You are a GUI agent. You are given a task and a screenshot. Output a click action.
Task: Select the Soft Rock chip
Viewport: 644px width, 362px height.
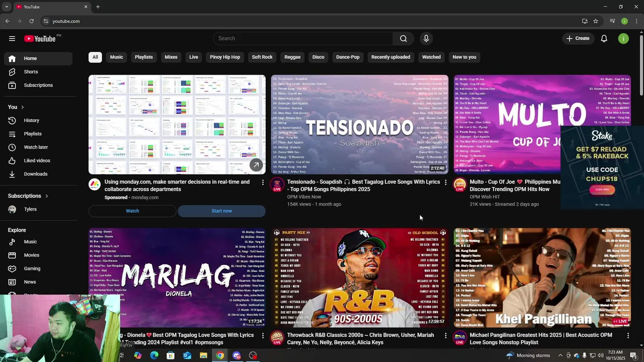(x=262, y=57)
